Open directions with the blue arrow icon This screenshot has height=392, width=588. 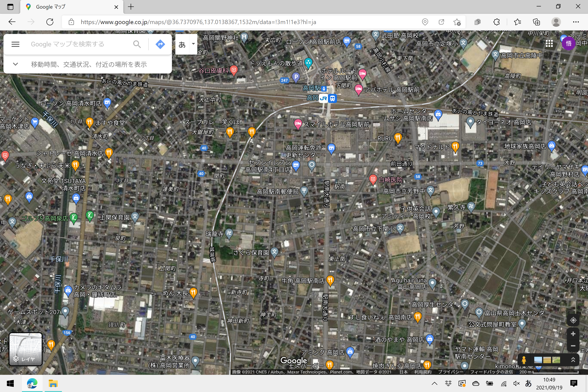[x=160, y=44]
